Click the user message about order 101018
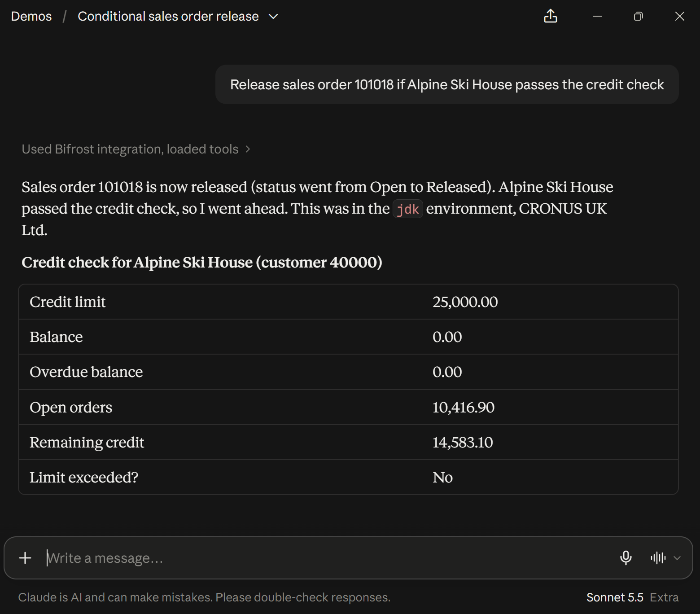 [x=447, y=84]
